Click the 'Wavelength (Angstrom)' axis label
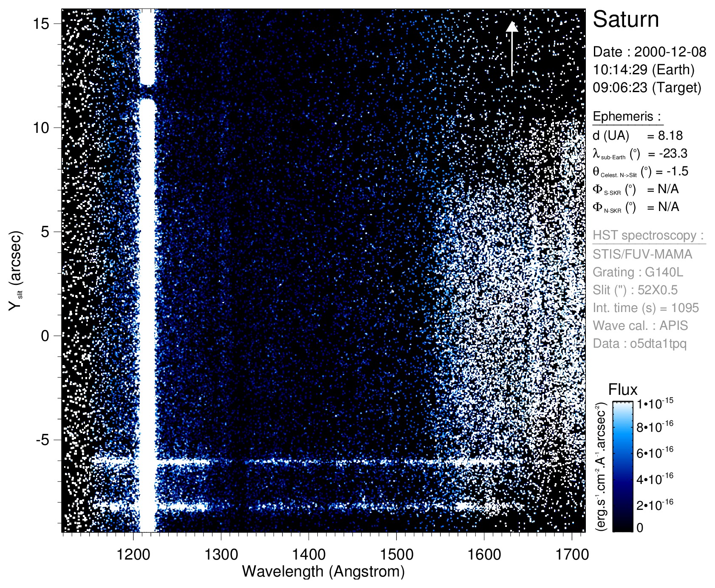Screen dimensions: 715x588 pyautogui.click(x=323, y=571)
